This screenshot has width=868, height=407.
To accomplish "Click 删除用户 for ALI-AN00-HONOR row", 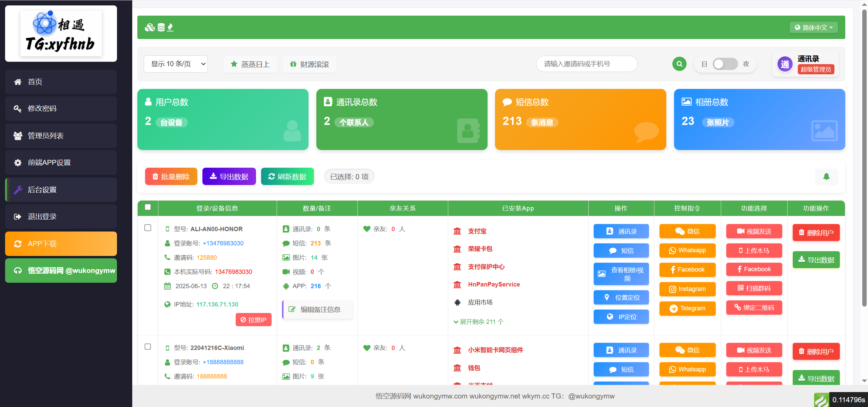I will [816, 233].
